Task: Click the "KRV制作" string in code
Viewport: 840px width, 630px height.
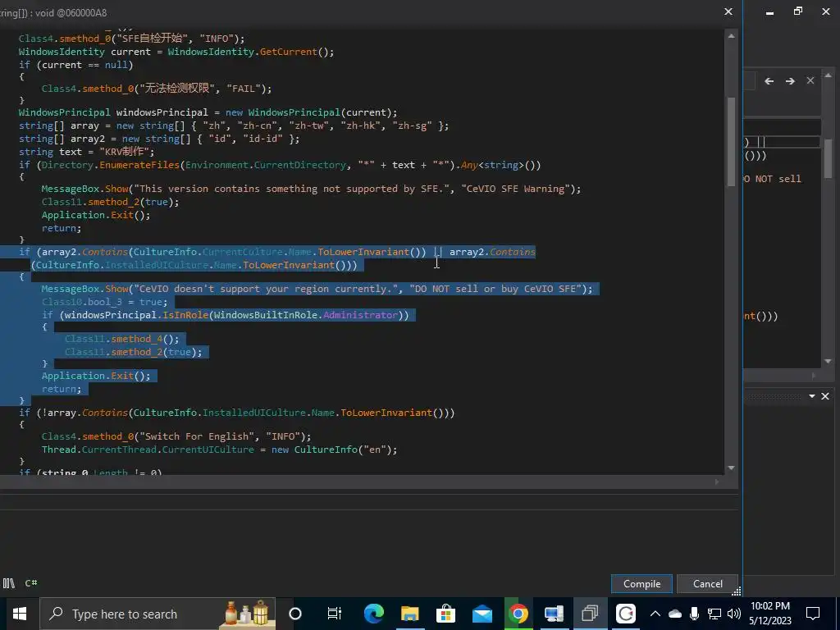Action: pyautogui.click(x=124, y=152)
